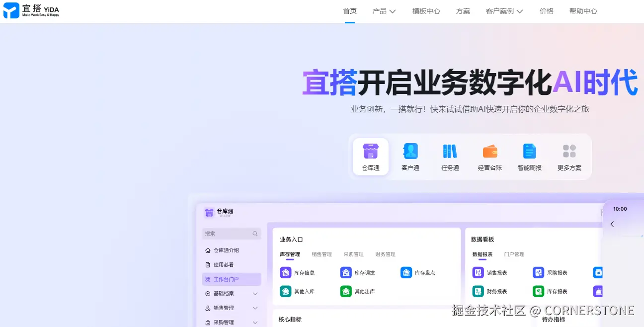644x327 pixels.
Task: Click the 销售报表 label
Action: click(497, 273)
